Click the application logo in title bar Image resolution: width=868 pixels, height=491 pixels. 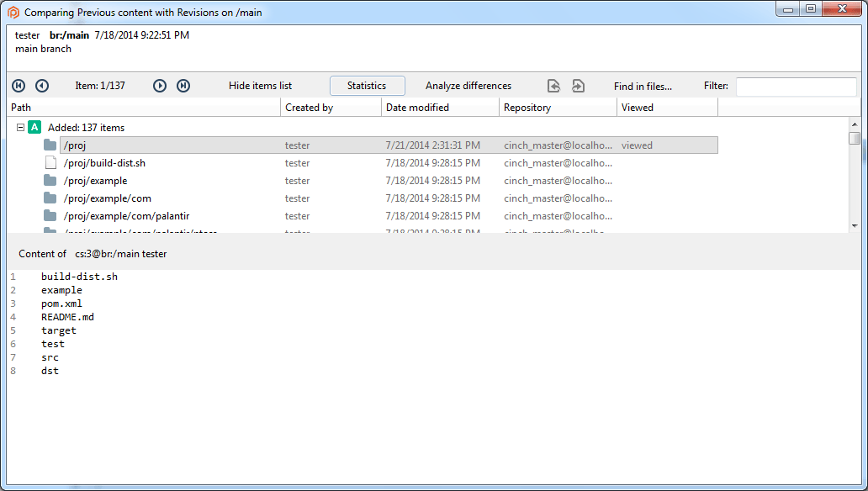click(13, 12)
